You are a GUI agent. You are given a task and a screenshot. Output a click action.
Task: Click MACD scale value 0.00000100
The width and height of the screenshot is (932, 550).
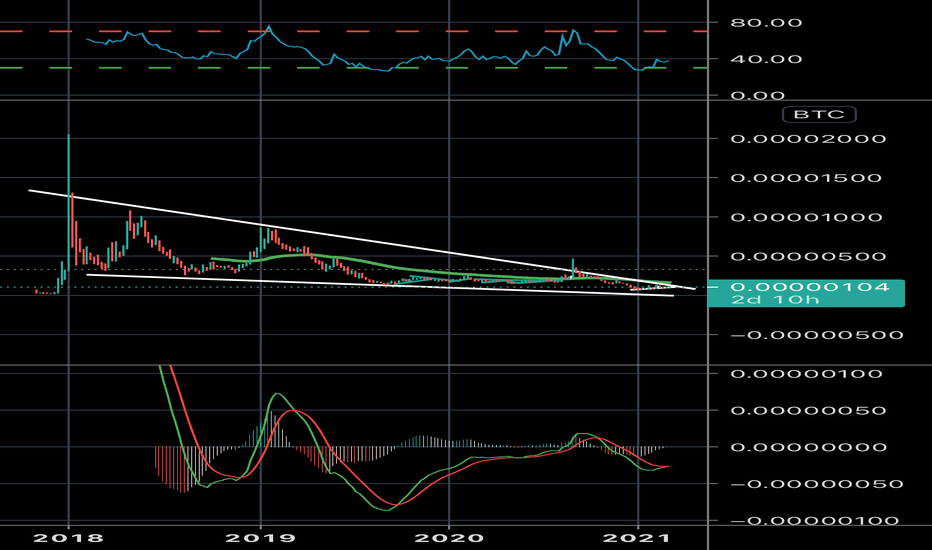point(806,373)
